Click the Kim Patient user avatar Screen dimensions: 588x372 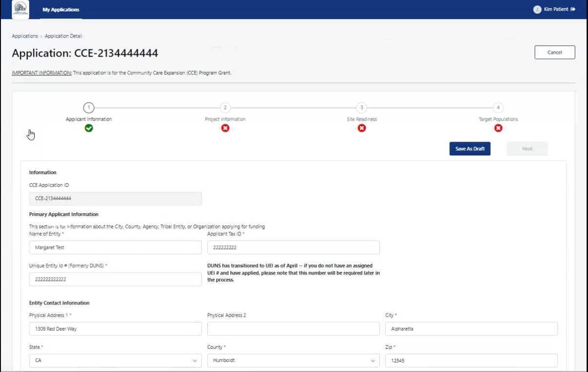tap(537, 9)
